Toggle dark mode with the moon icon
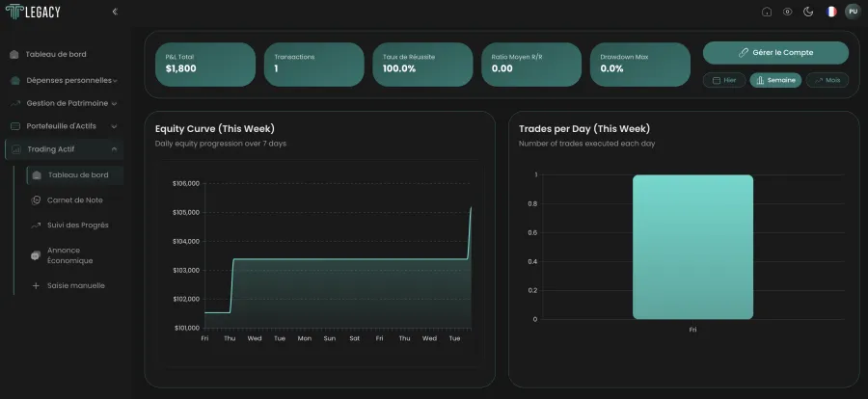Screen dimensions: 868x399 [808, 12]
